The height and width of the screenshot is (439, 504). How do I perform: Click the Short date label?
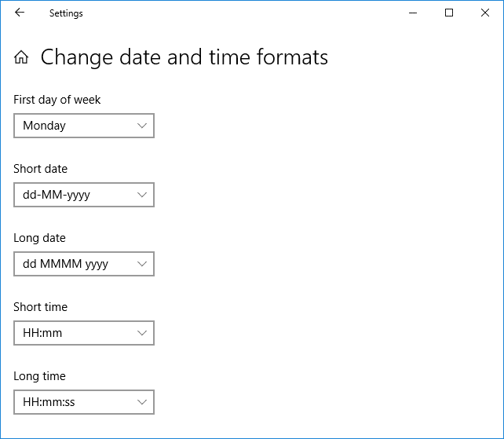(x=40, y=169)
